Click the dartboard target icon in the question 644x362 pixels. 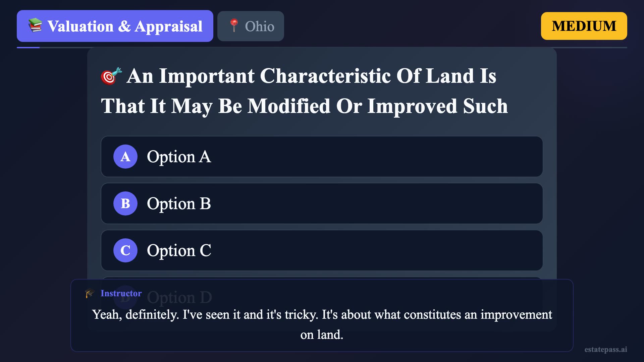pos(111,76)
